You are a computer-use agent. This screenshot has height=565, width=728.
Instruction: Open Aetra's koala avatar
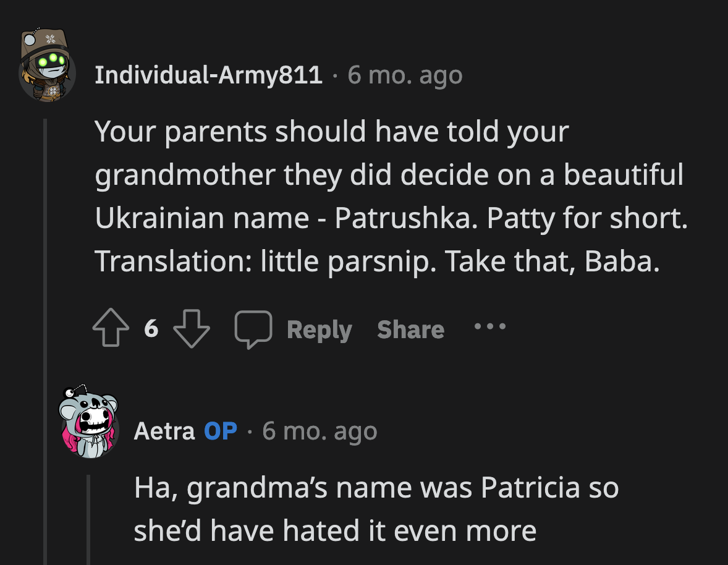point(89,420)
